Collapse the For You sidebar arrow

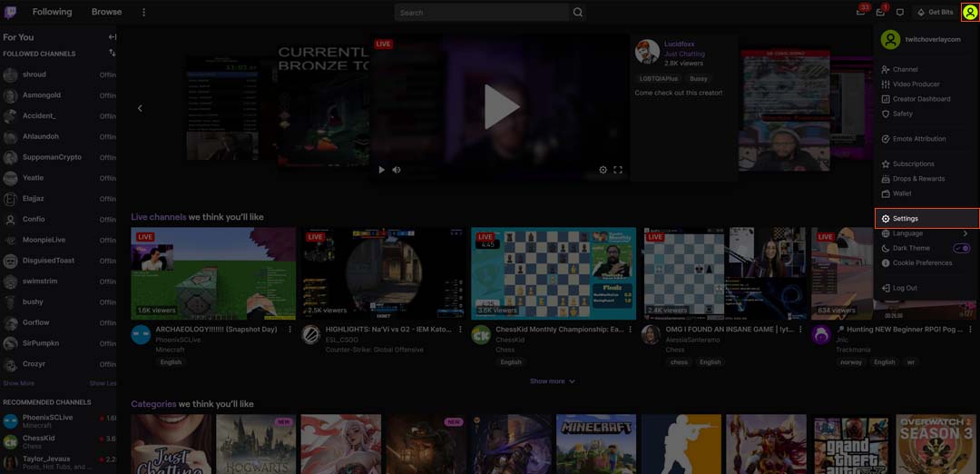click(113, 37)
